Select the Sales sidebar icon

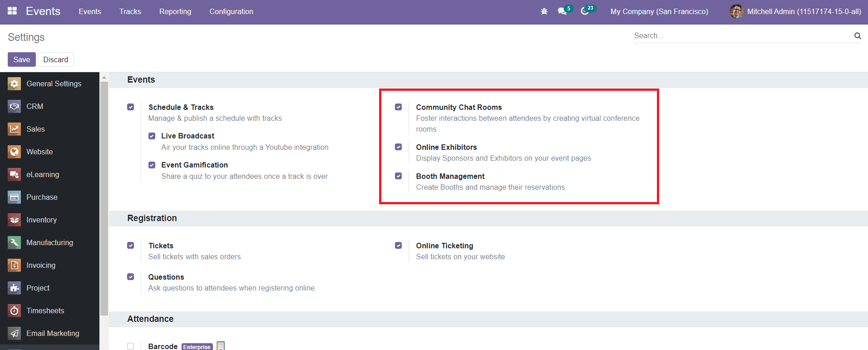pyautogui.click(x=14, y=129)
